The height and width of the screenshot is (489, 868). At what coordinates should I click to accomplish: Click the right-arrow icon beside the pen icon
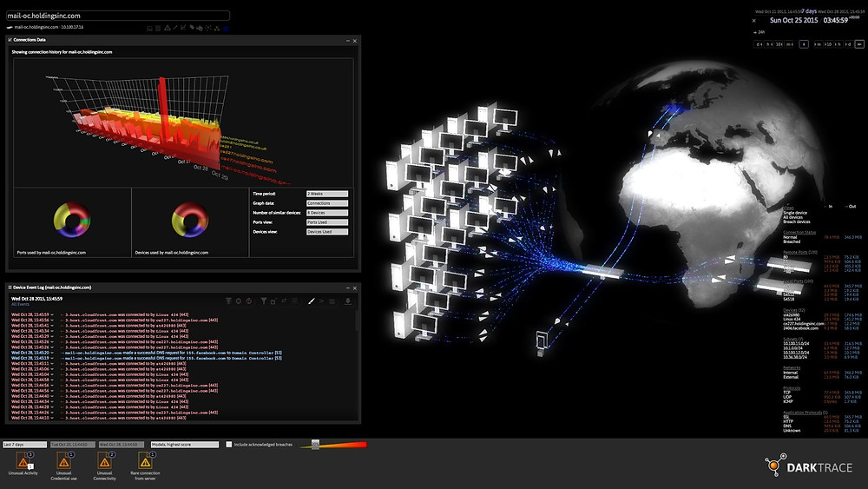coord(322,301)
